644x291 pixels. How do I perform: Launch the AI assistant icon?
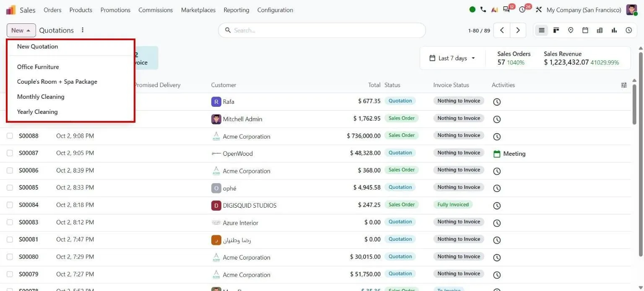click(x=495, y=10)
